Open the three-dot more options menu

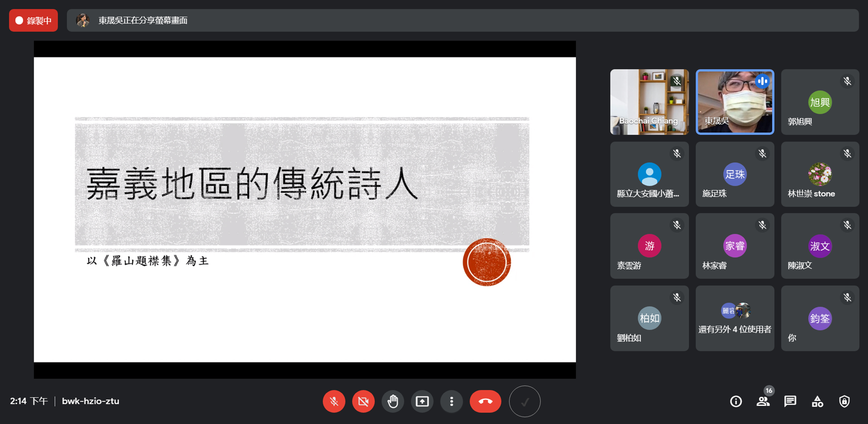click(452, 401)
